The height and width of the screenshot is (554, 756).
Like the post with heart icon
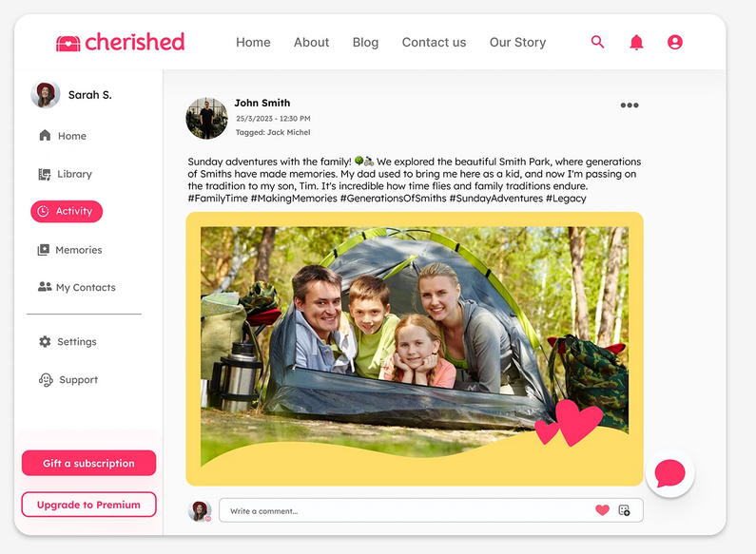(x=602, y=510)
